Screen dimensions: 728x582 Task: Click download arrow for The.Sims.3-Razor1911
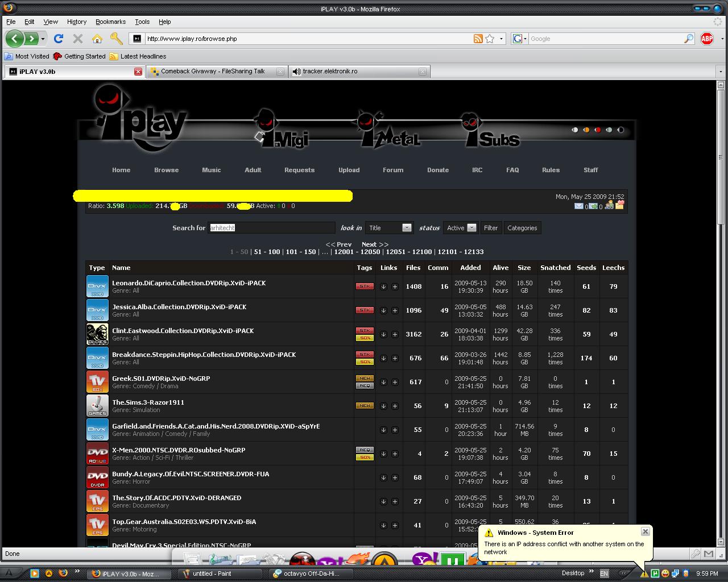pos(383,406)
